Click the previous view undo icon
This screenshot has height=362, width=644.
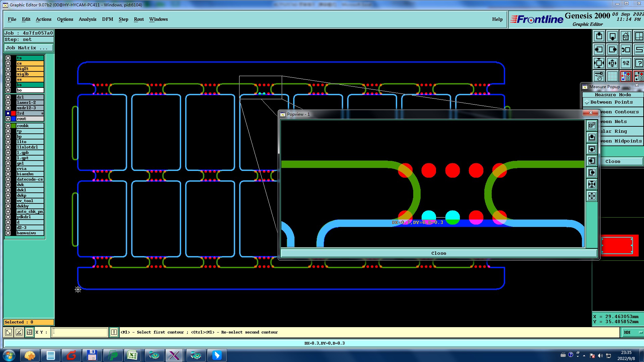click(626, 50)
